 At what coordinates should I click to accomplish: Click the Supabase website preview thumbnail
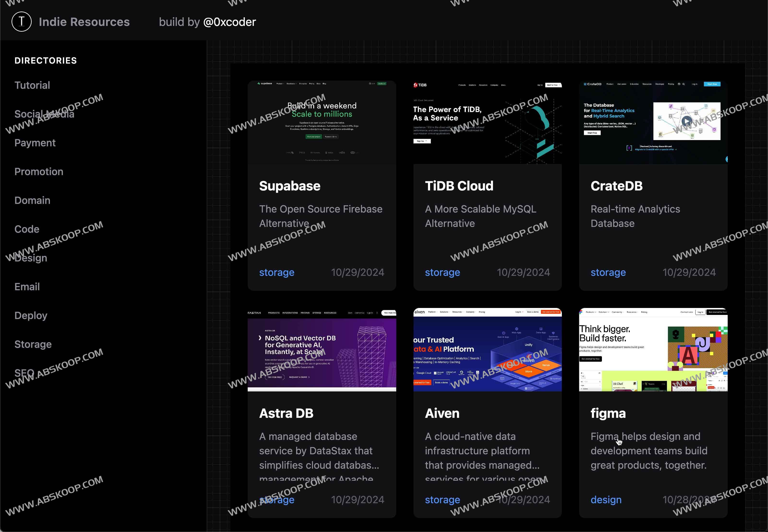pyautogui.click(x=321, y=122)
